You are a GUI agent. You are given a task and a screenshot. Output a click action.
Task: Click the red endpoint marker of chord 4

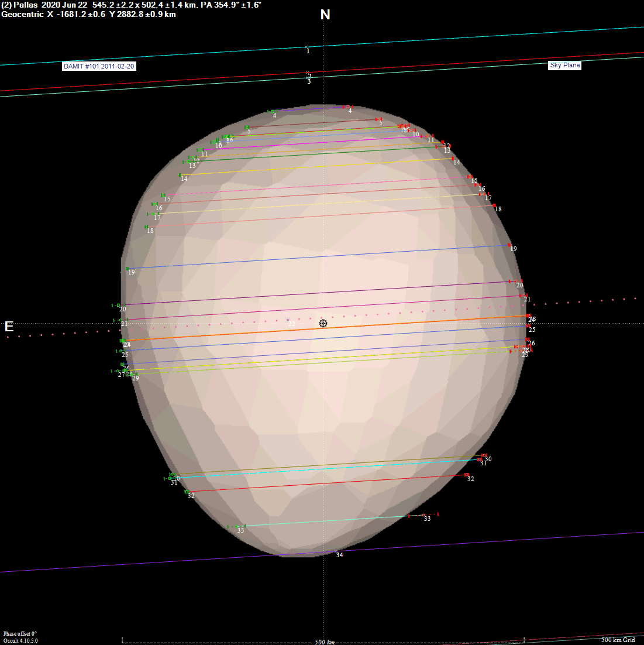[343, 107]
